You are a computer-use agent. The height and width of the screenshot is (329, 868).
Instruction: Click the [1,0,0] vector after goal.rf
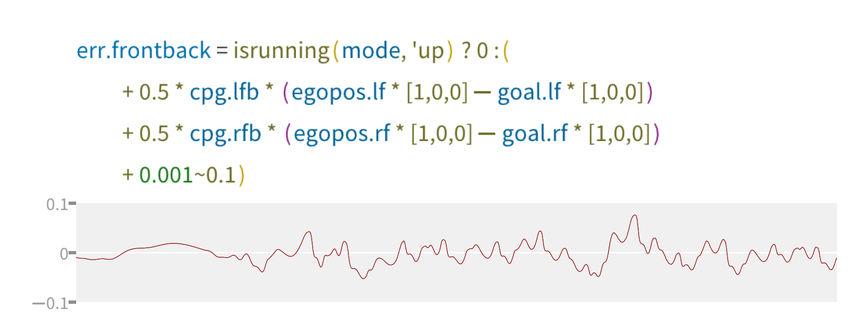tap(620, 134)
